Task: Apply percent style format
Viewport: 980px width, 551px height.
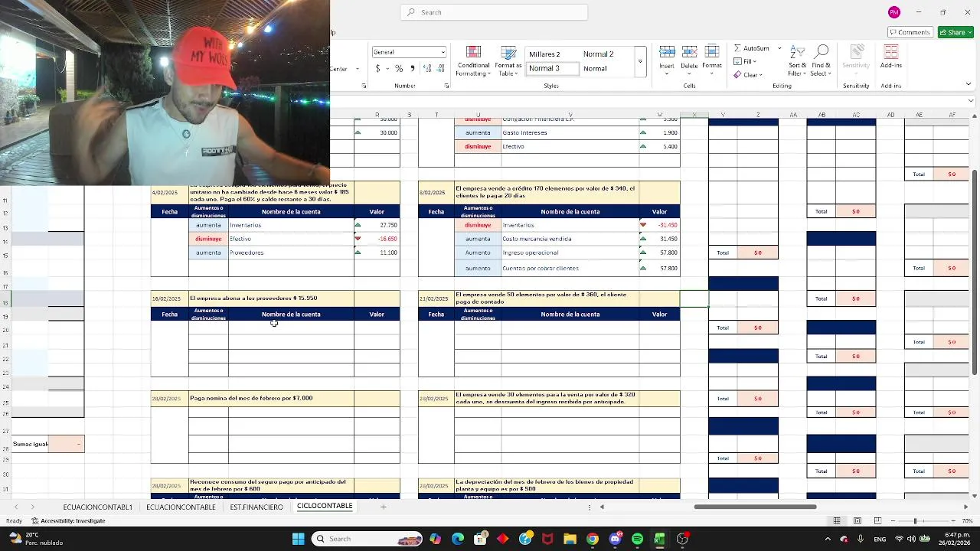Action: [x=399, y=68]
